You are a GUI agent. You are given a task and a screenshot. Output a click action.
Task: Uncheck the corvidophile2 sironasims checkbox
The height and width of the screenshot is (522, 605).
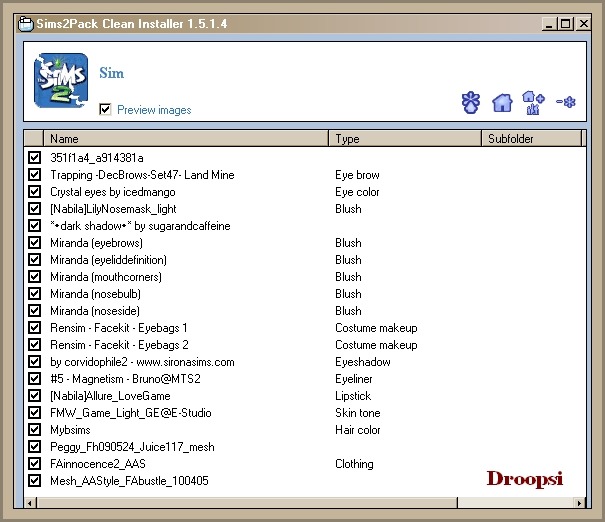tap(34, 362)
